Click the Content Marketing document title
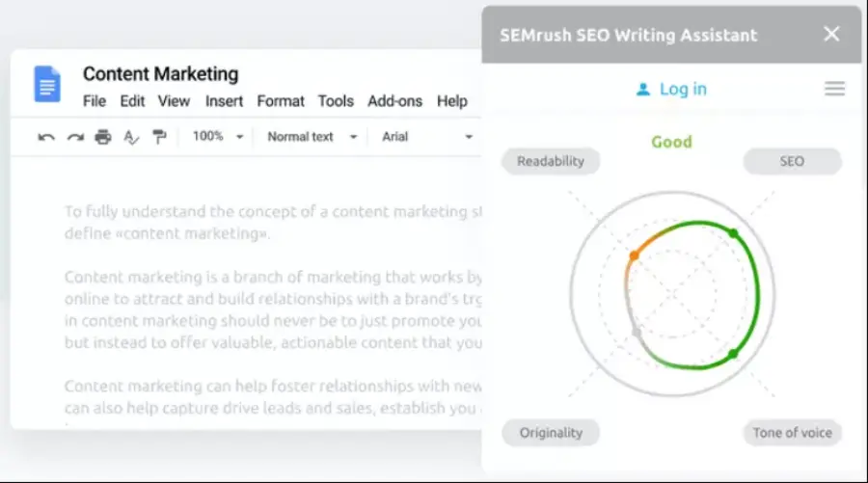868x483 pixels. pos(160,74)
